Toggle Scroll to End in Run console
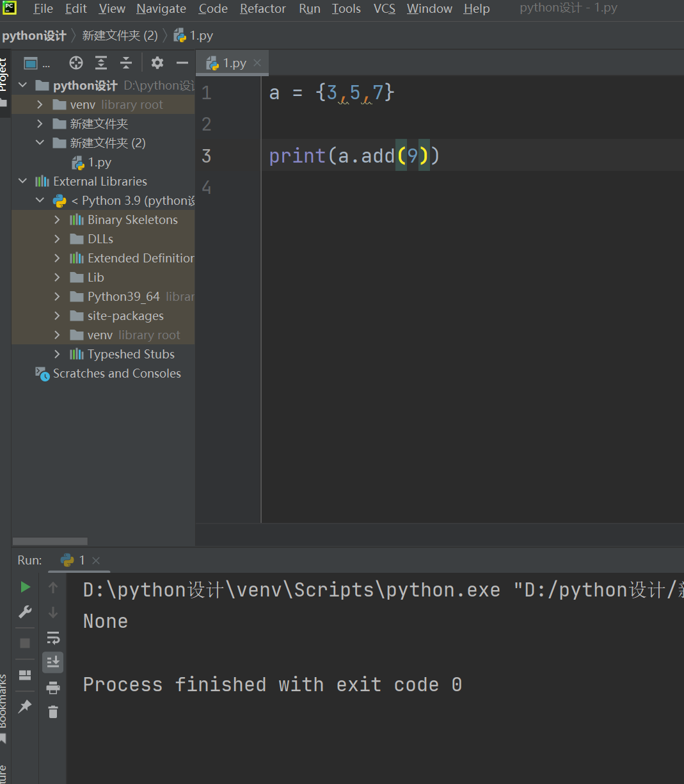 click(x=53, y=662)
